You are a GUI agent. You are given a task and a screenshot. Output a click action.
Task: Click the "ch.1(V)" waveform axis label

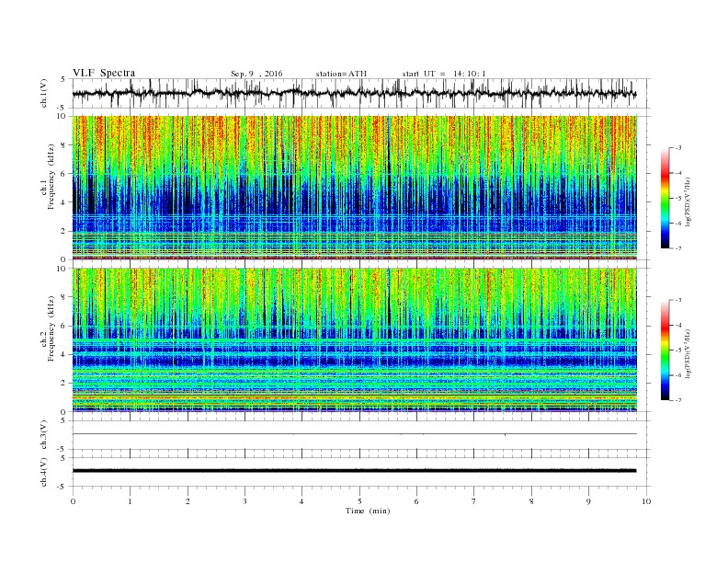coord(44,93)
